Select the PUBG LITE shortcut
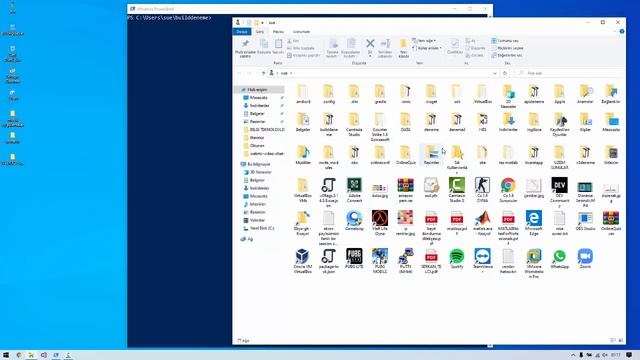The image size is (640, 360). tap(354, 259)
